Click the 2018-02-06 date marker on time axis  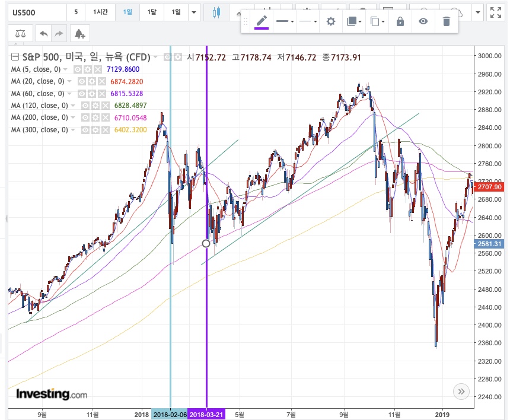point(170,415)
